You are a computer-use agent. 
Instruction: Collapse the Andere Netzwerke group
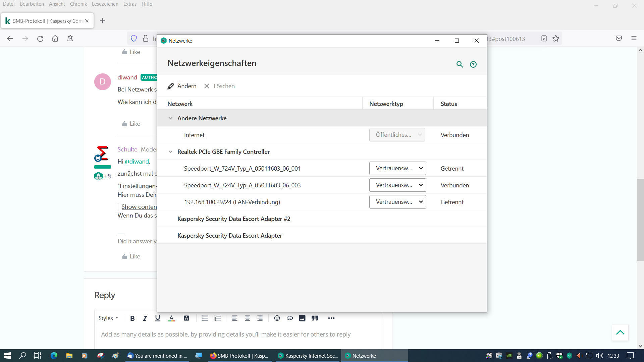pyautogui.click(x=170, y=118)
